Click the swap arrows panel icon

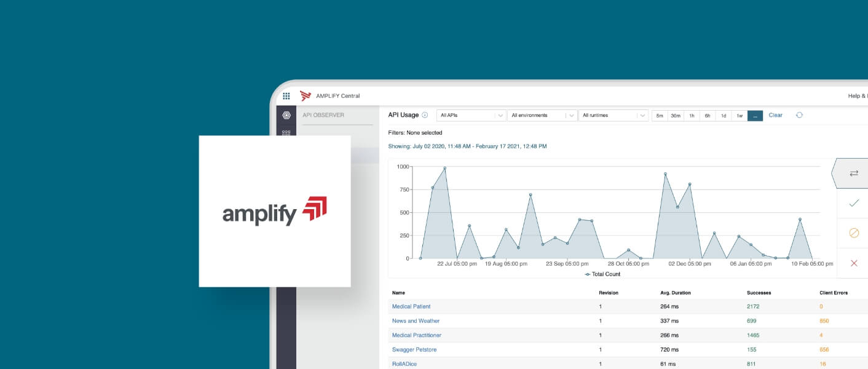pos(853,173)
